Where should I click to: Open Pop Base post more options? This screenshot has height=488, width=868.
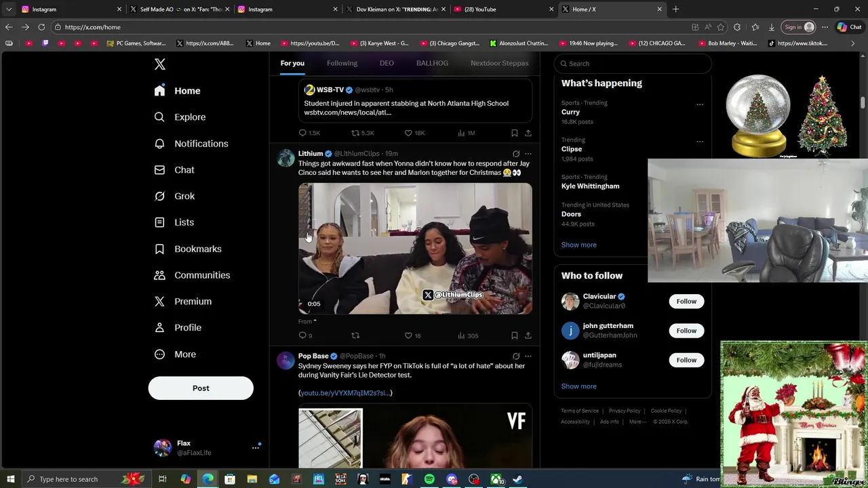click(528, 356)
